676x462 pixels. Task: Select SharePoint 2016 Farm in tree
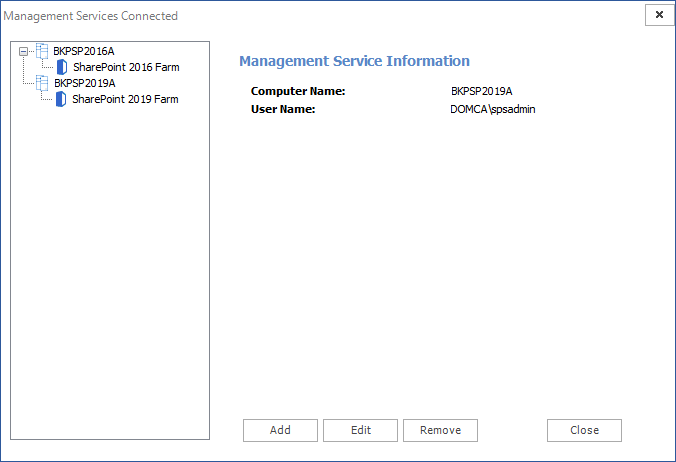(x=126, y=67)
